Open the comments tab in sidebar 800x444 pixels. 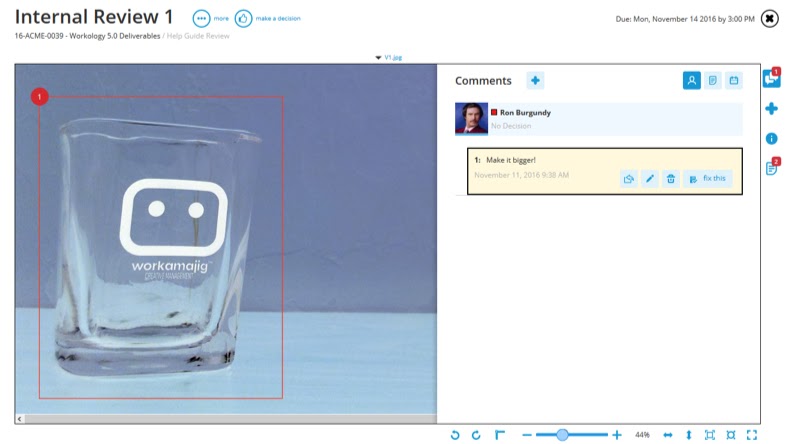tap(771, 78)
